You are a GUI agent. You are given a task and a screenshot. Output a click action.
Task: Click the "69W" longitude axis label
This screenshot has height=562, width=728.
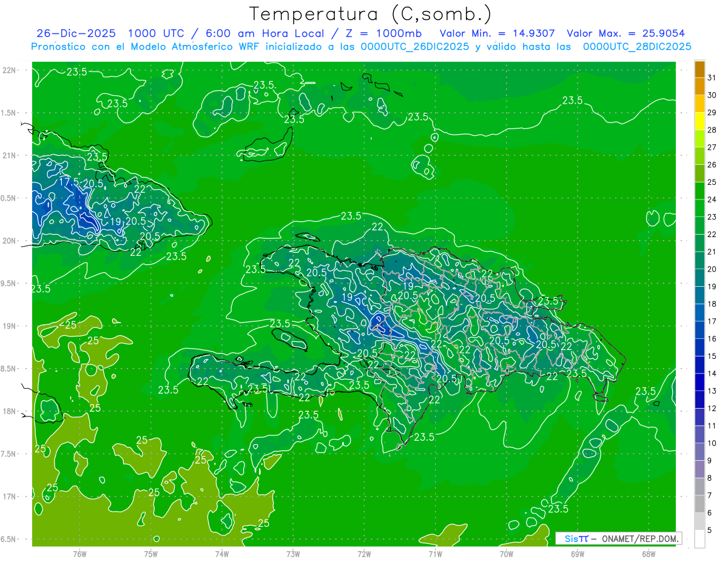click(578, 554)
